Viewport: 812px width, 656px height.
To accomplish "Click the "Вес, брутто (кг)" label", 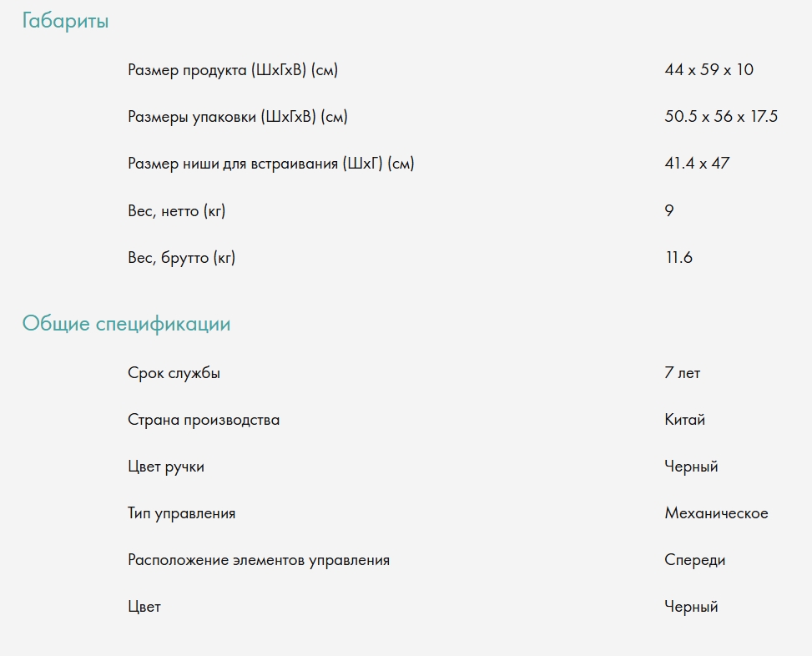I will [182, 258].
